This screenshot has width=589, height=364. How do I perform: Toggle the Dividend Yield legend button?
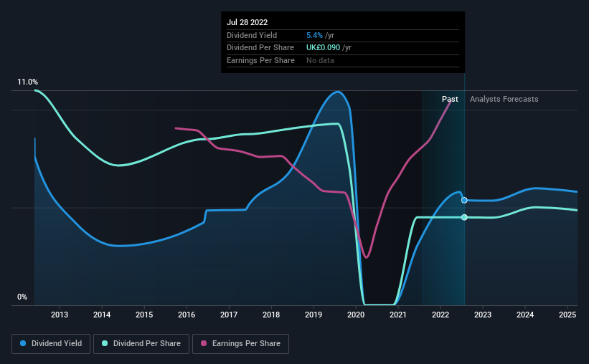pyautogui.click(x=51, y=344)
